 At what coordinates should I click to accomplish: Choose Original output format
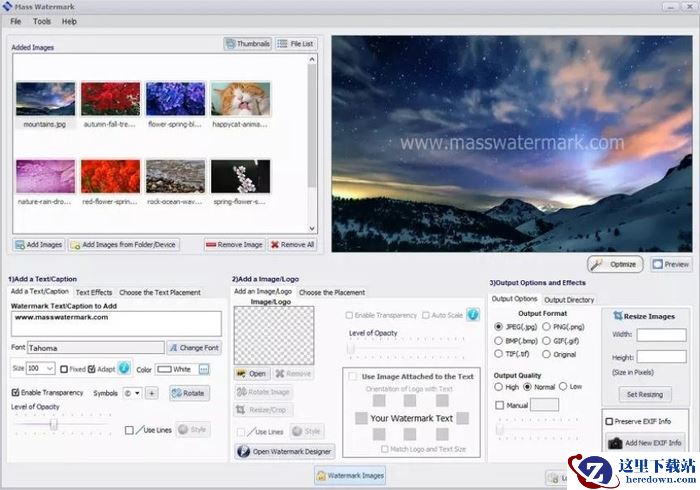tap(546, 354)
